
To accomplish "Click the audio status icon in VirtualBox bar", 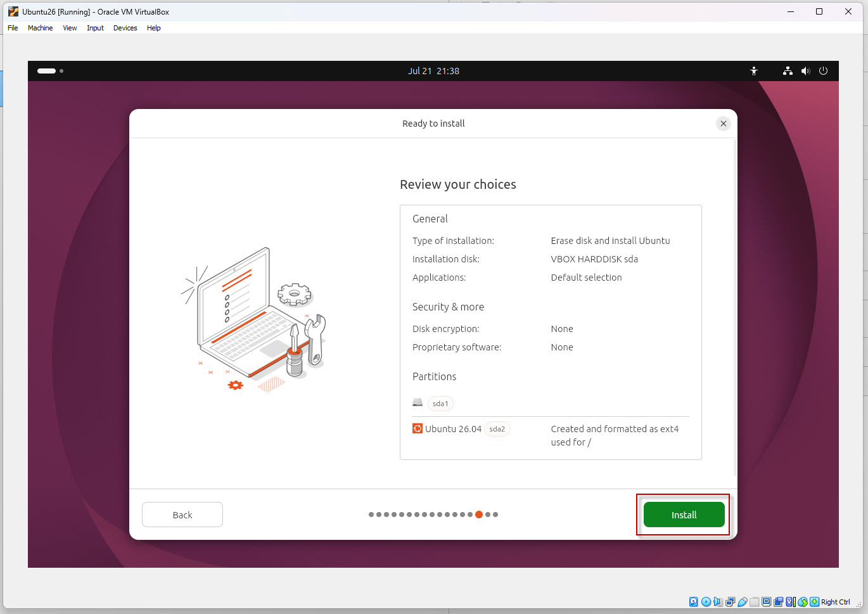I will pos(718,602).
